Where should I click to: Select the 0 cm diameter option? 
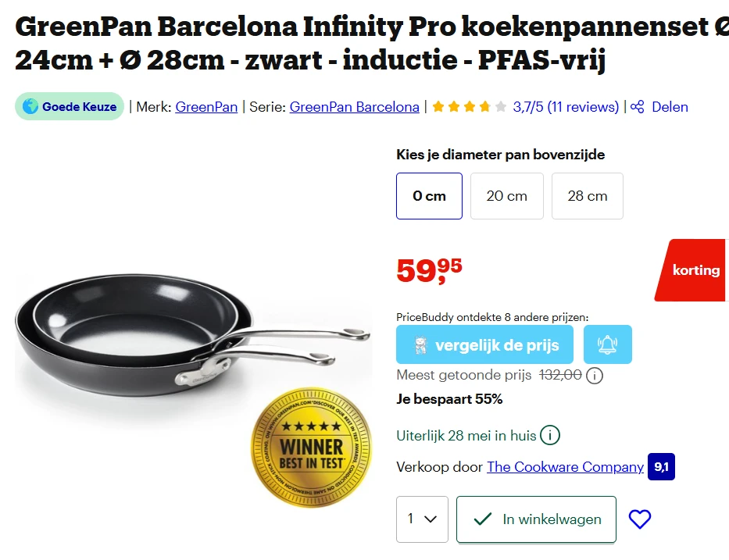tap(429, 196)
